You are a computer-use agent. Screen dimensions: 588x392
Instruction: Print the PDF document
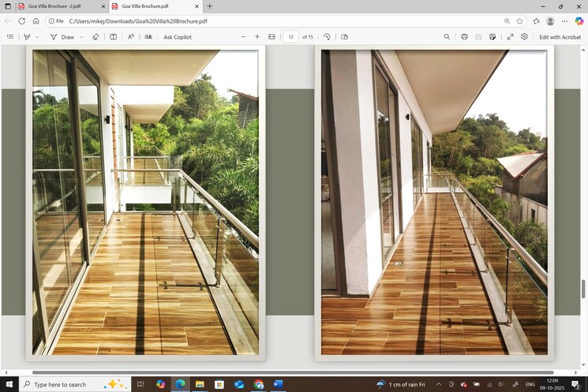(x=464, y=37)
